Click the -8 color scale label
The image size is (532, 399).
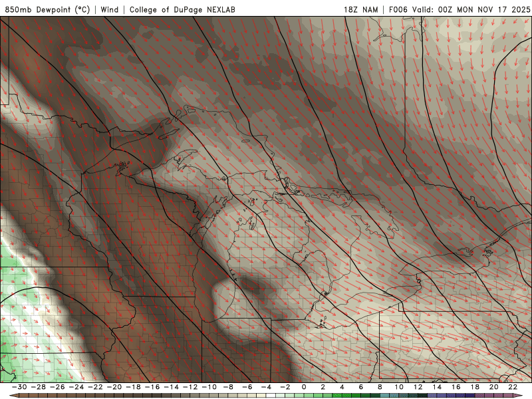[x=228, y=387]
